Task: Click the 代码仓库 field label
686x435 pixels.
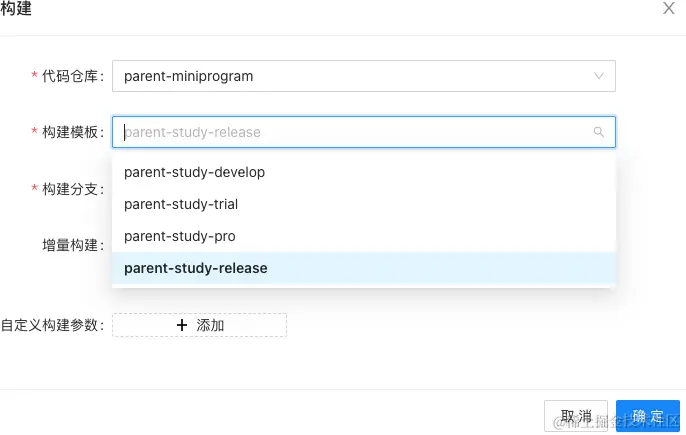Action: click(71, 76)
